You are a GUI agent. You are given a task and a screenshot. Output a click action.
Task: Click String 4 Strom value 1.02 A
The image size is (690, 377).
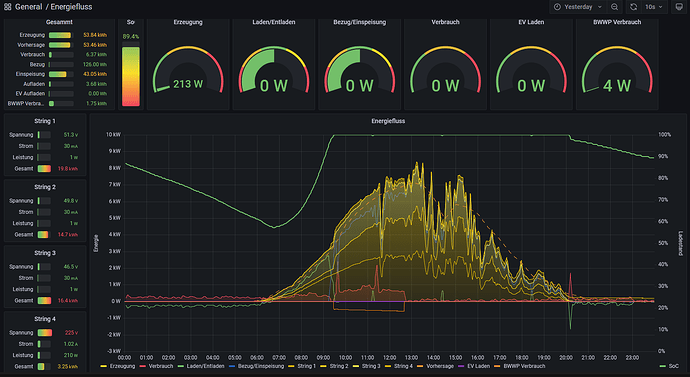point(71,344)
